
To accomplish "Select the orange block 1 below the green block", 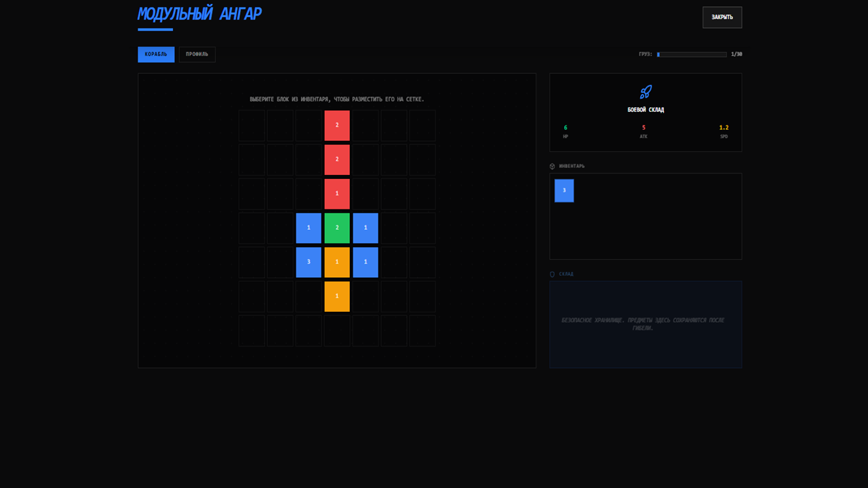I will pyautogui.click(x=337, y=262).
